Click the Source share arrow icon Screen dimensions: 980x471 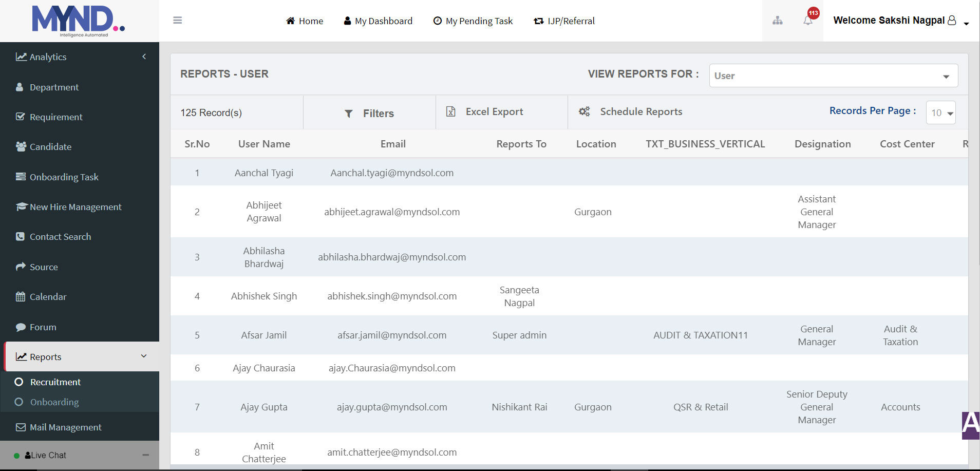click(21, 267)
